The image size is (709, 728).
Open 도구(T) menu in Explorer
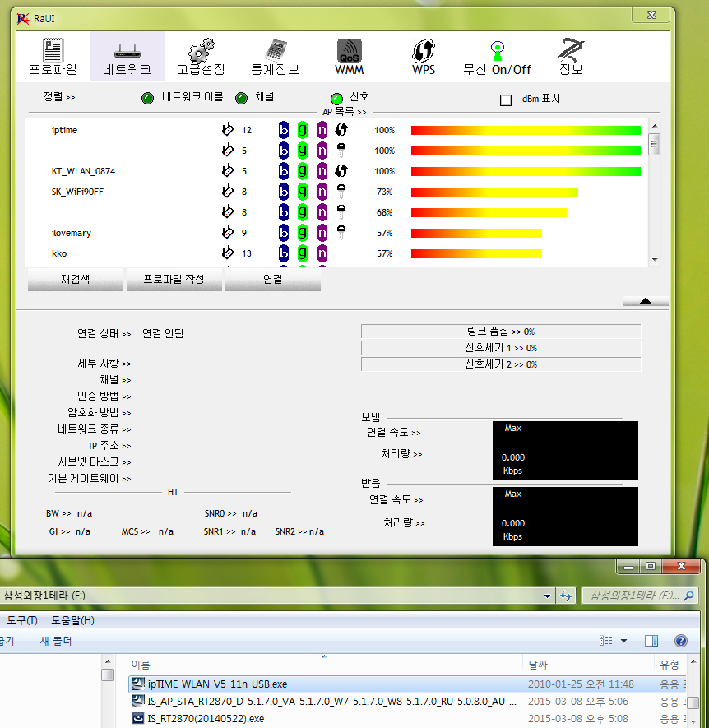coord(22,620)
